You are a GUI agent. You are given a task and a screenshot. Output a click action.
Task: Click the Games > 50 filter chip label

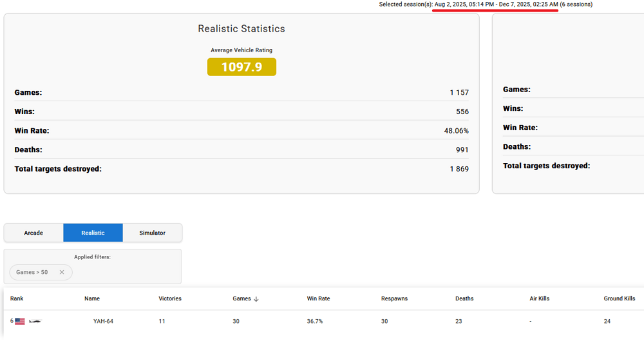click(x=32, y=272)
